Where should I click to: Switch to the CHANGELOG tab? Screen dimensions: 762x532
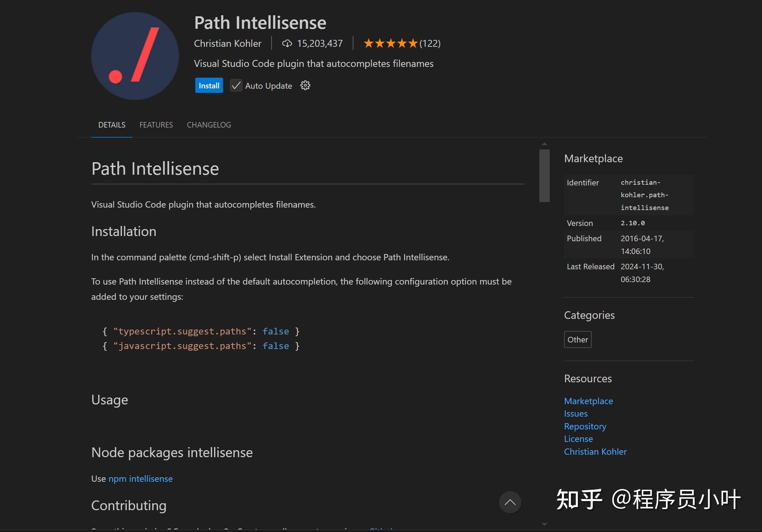(208, 125)
